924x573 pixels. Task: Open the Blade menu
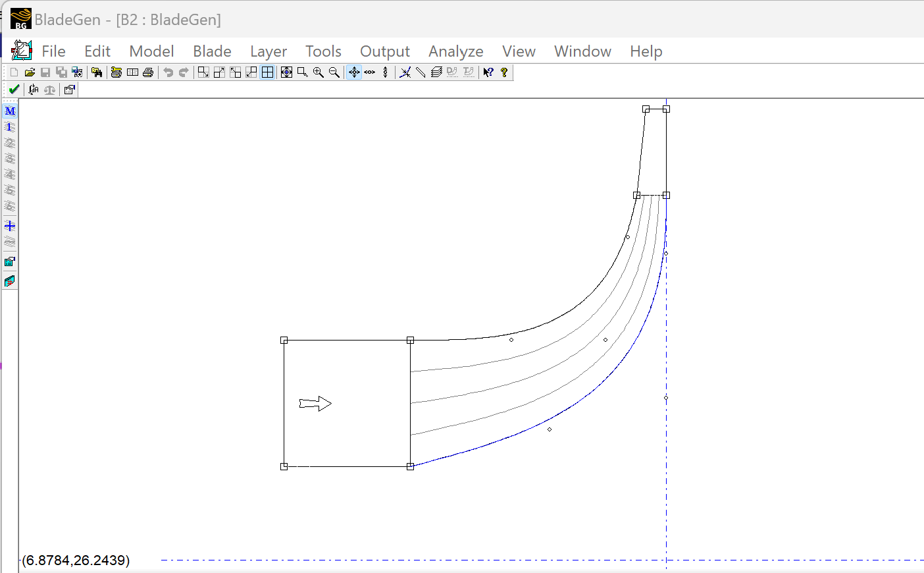click(212, 51)
